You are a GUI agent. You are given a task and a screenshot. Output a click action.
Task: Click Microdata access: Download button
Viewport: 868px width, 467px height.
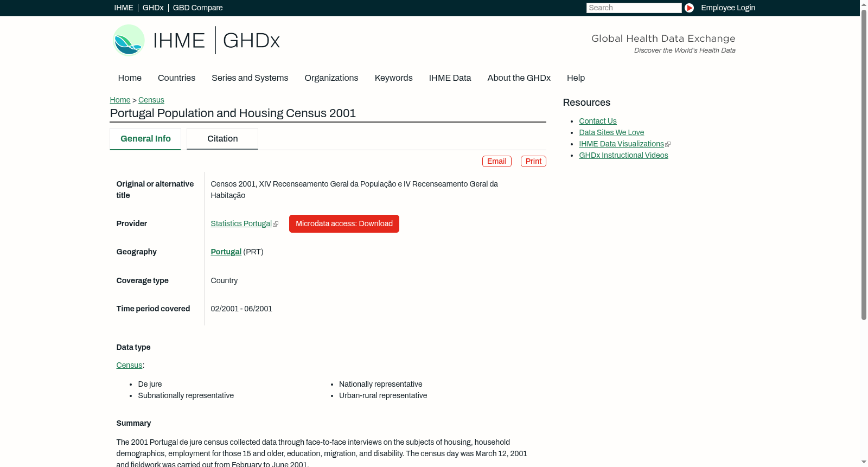344,223
